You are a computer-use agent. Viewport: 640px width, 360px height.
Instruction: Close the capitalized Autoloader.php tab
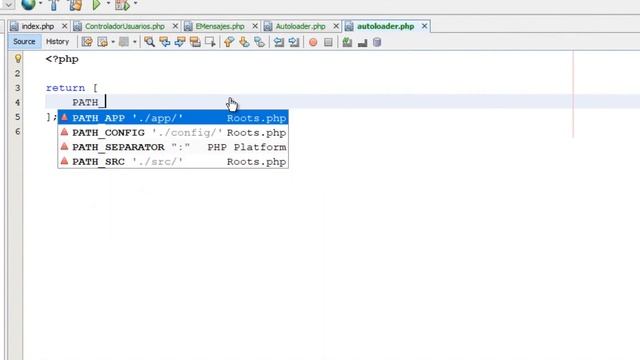pyautogui.click(x=336, y=26)
